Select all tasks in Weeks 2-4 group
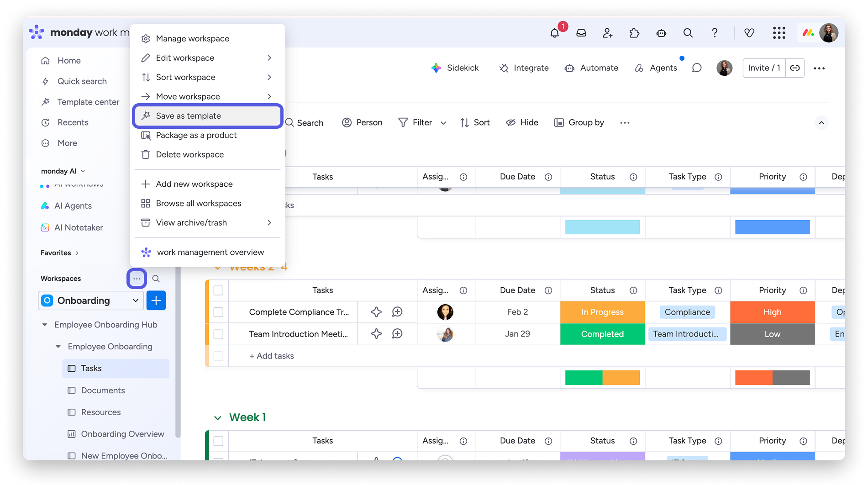The height and width of the screenshot is (485, 868). (x=218, y=290)
